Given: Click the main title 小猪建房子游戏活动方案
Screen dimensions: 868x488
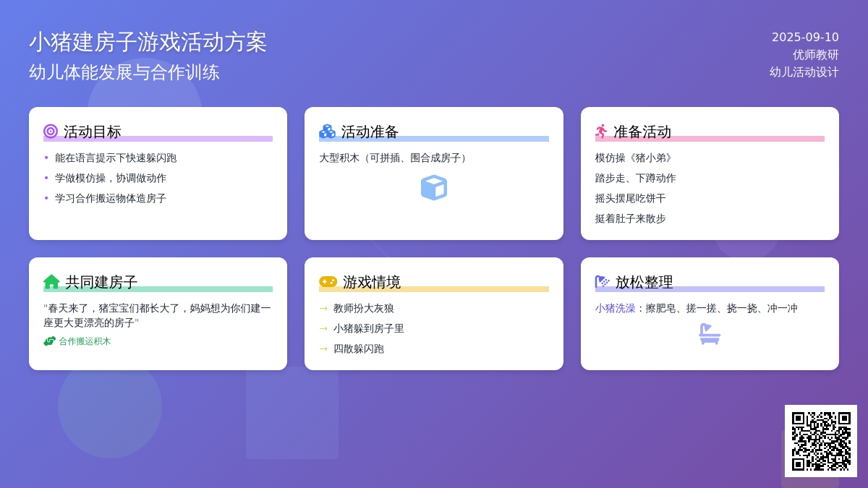Looking at the screenshot, I should click(148, 42).
